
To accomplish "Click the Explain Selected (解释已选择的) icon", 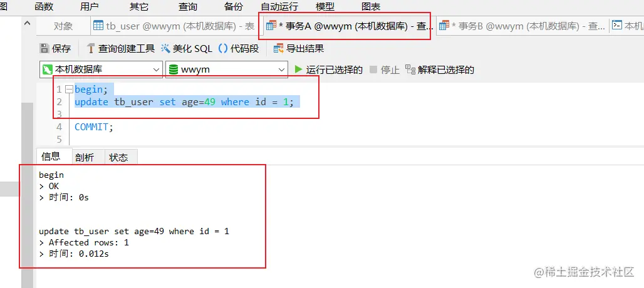I will (x=410, y=69).
